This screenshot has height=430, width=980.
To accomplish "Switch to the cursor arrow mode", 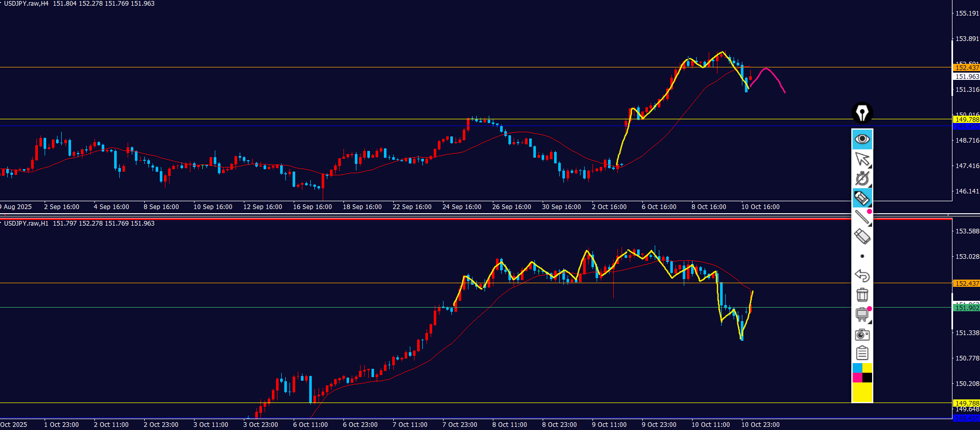I will point(862,159).
